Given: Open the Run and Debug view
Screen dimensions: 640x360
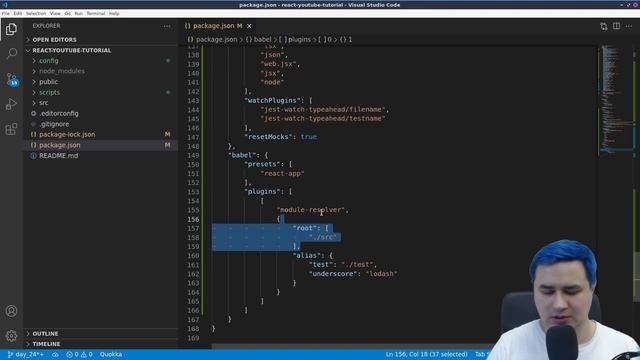Looking at the screenshot, I should [x=11, y=104].
